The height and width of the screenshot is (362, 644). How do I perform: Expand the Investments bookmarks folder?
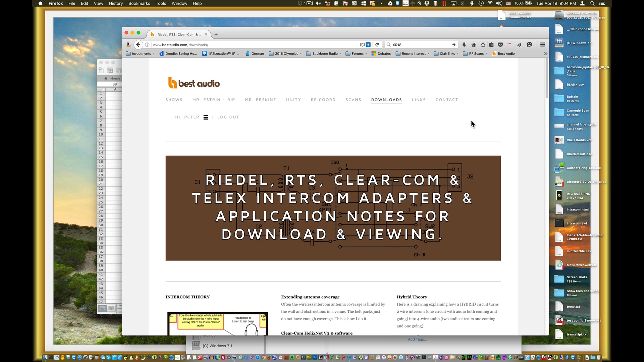(x=140, y=54)
